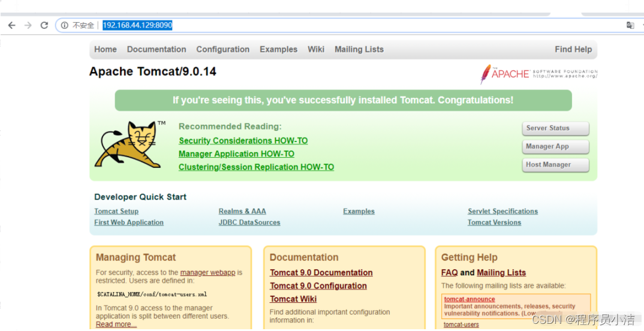Open the Host Manager button
The height and width of the screenshot is (331, 644).
tap(555, 165)
